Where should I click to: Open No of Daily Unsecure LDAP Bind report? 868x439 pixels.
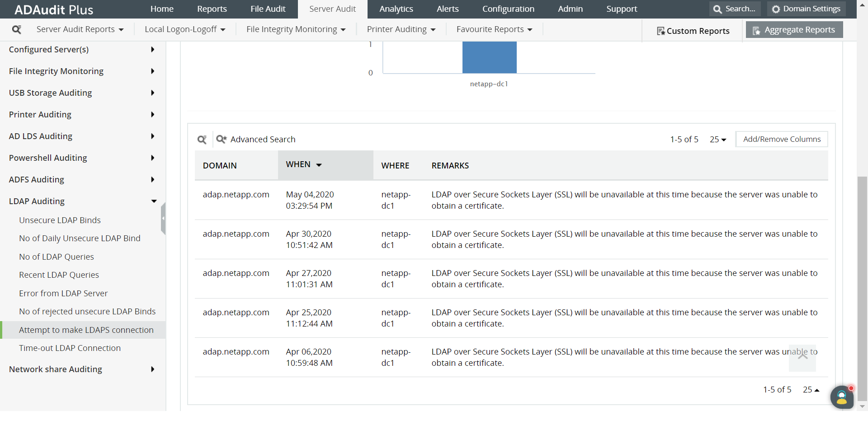pos(80,238)
